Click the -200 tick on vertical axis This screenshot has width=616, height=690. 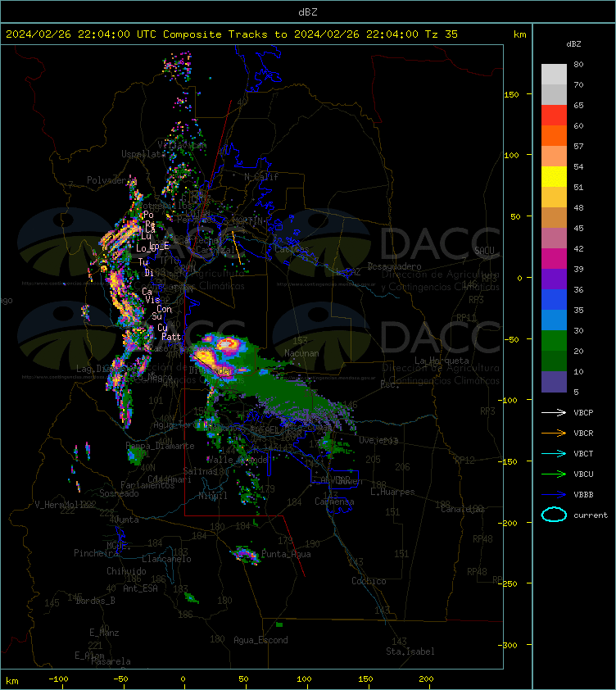click(510, 523)
